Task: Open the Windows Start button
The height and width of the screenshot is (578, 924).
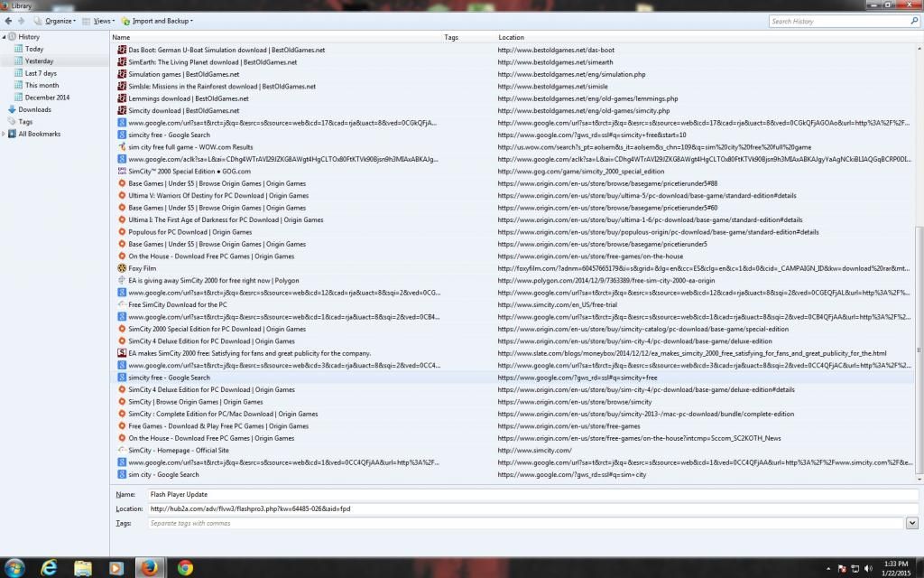Action: tap(14, 567)
